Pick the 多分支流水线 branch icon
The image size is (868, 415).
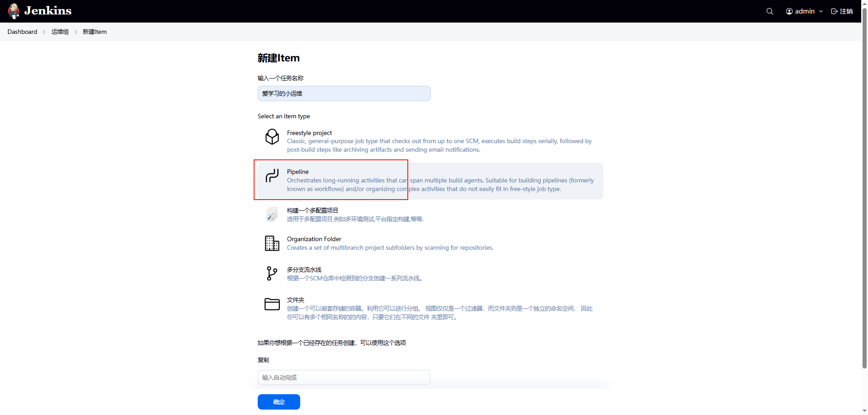coord(272,274)
